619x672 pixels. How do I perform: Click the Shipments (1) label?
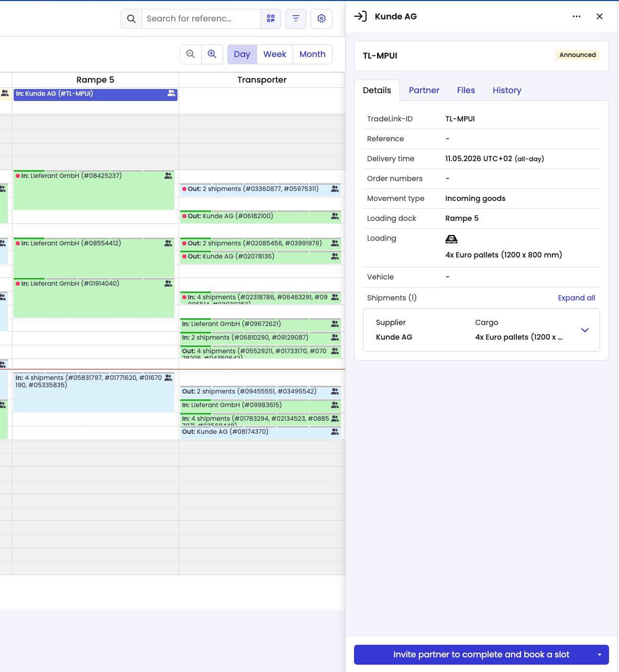(x=392, y=298)
